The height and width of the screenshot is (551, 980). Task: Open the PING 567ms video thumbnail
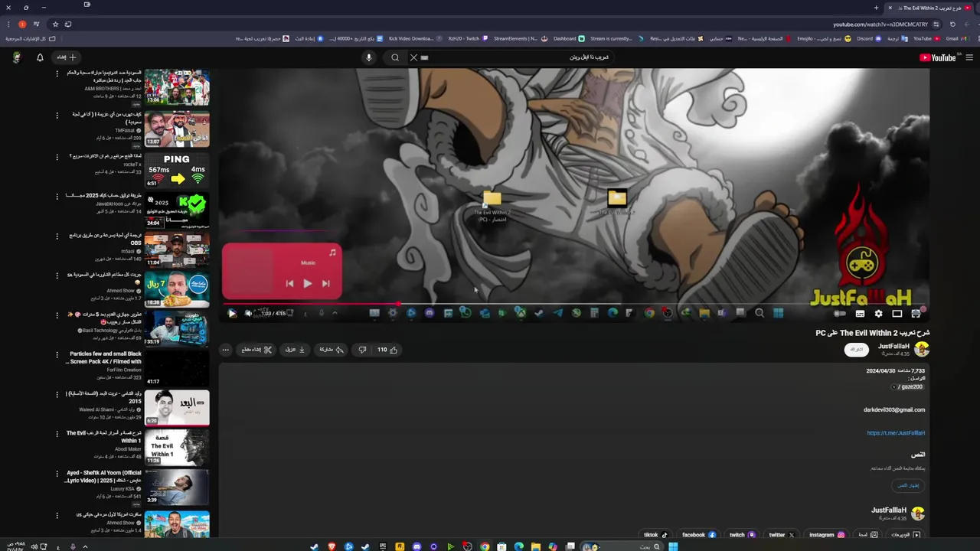click(x=177, y=170)
